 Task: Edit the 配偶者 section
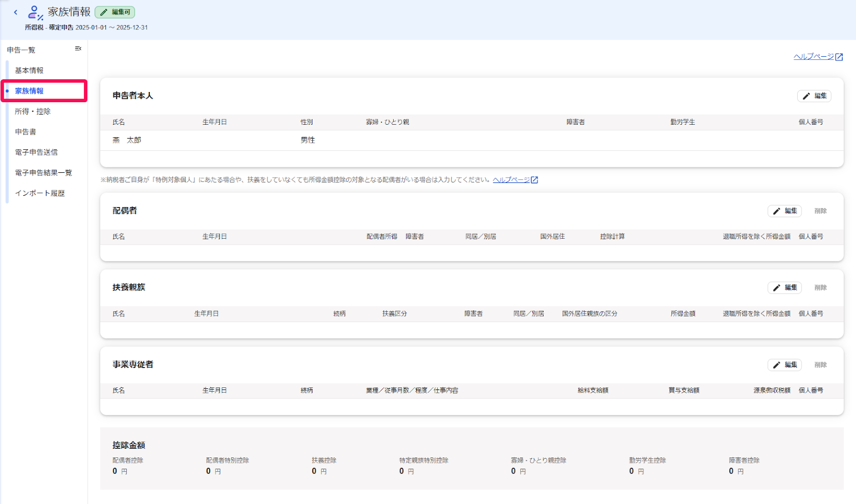[x=785, y=211]
